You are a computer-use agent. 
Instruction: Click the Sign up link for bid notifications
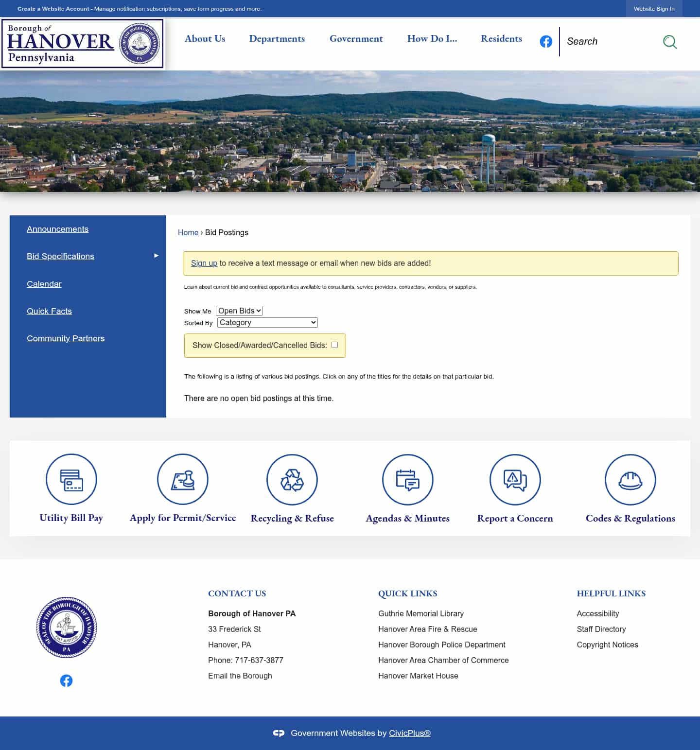point(204,263)
